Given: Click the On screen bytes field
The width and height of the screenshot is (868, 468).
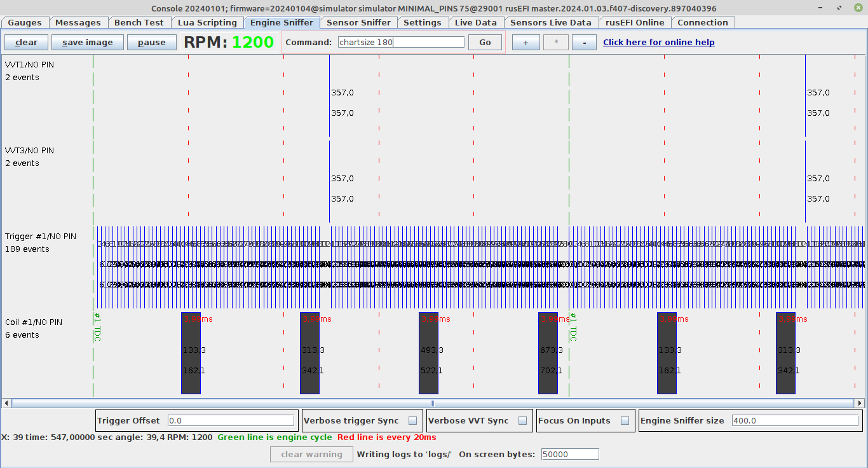Looking at the screenshot, I should coord(570,454).
